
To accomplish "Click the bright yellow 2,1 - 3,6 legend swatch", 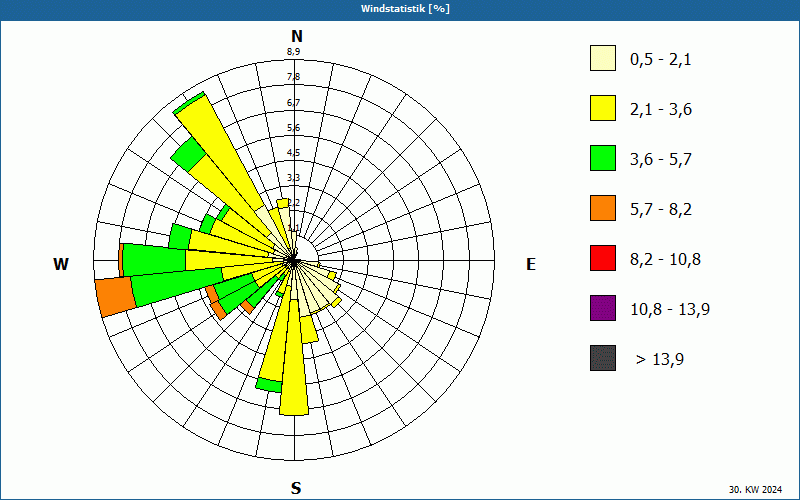I will [603, 108].
